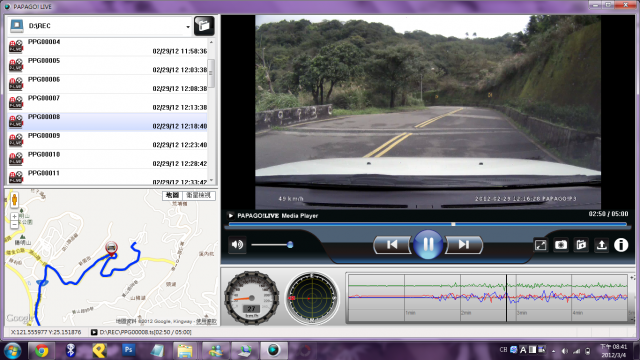Click the PAPAGO player taskbar icon
The image size is (640, 360).
(x=273, y=351)
